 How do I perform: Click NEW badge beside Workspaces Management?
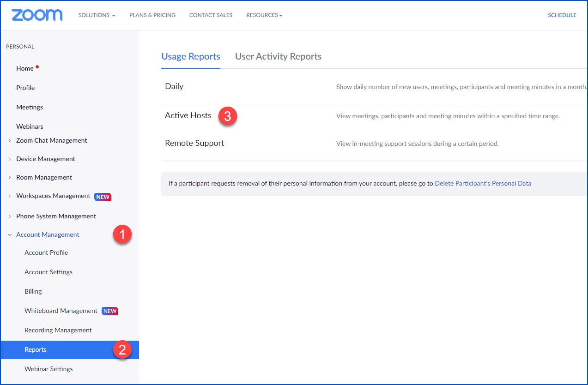(x=103, y=197)
